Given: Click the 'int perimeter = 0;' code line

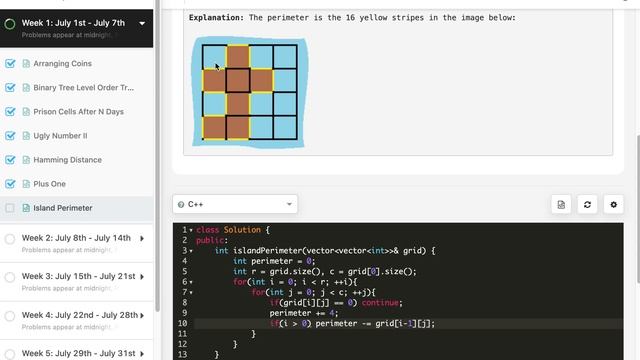Looking at the screenshot, I should [x=274, y=261].
